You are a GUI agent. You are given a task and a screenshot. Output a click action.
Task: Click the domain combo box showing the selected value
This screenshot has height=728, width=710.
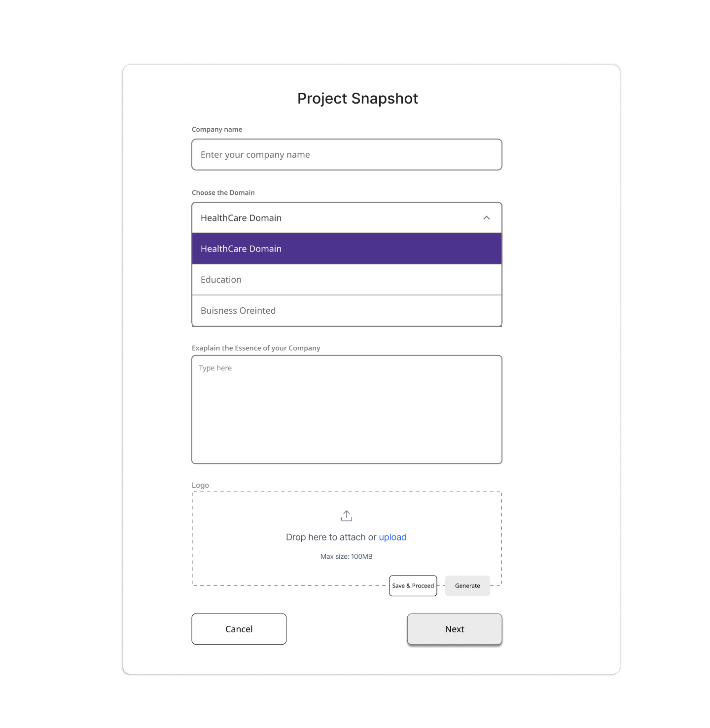(x=335, y=218)
